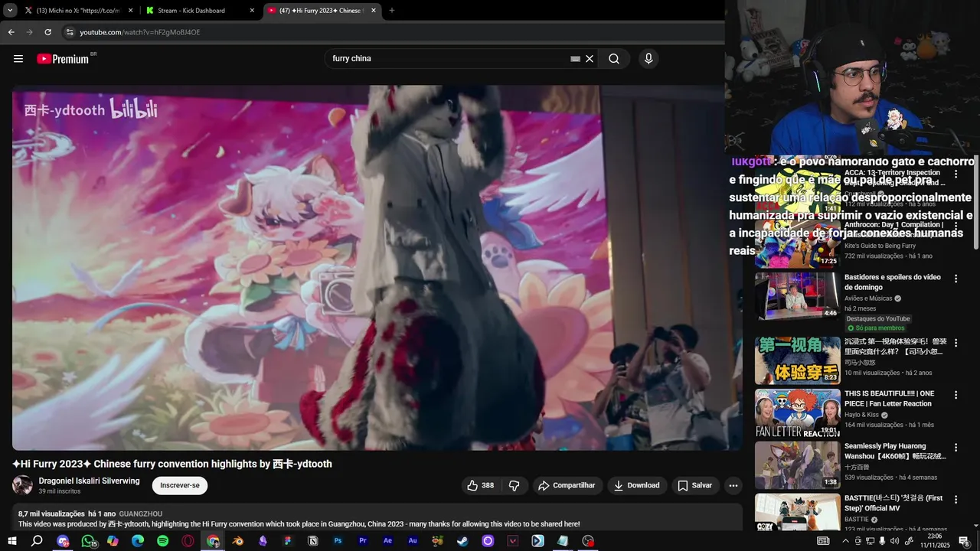This screenshot has height=551, width=980.
Task: Open options menu for Bastidores video
Action: (955, 279)
